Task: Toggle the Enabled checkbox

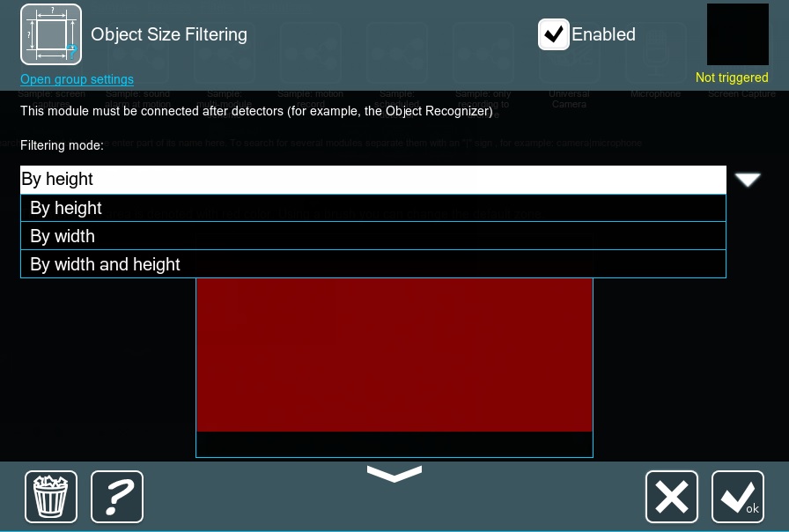Action: click(x=554, y=34)
